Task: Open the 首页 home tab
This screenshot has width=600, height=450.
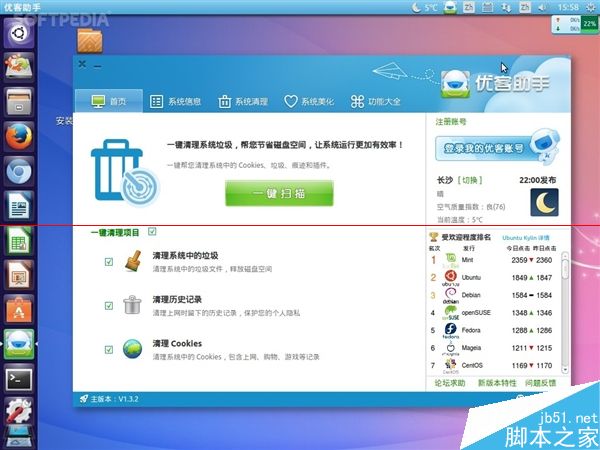Action: pyautogui.click(x=109, y=101)
